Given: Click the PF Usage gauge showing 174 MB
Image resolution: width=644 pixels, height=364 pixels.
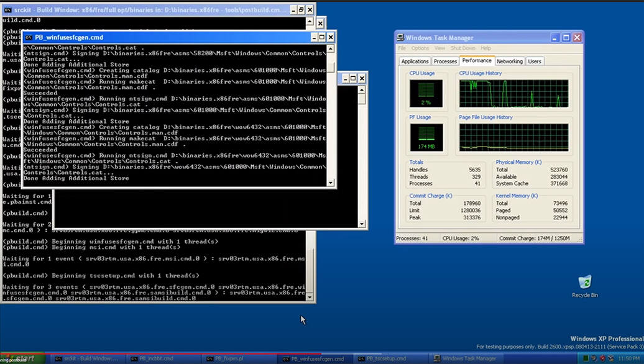Looking at the screenshot, I should pos(426,137).
